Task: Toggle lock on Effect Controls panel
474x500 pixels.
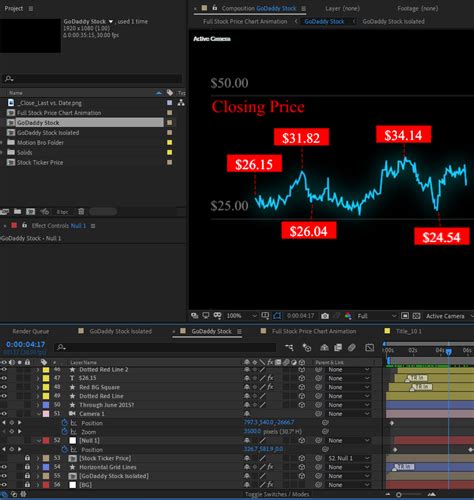Action: 24,226
